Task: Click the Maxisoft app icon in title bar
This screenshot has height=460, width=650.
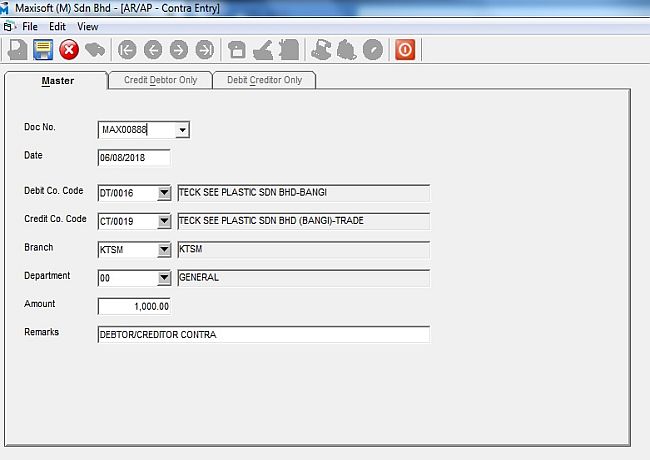Action: (7, 8)
